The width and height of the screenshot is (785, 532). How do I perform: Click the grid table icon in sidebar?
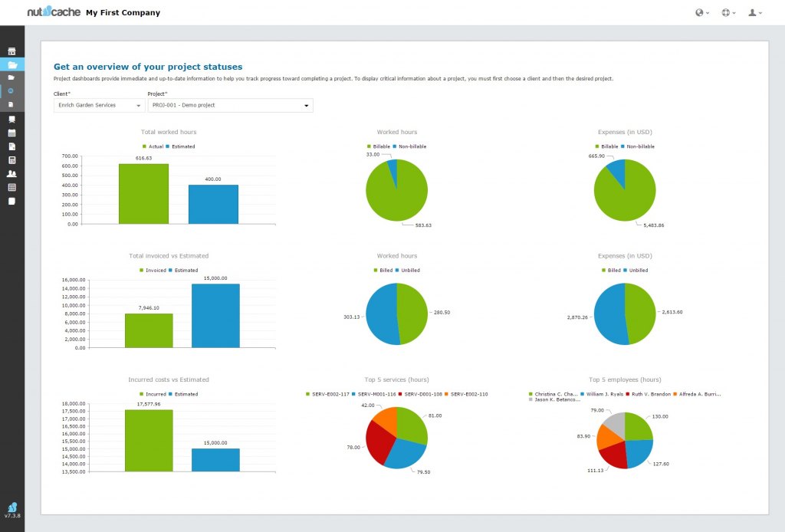pyautogui.click(x=11, y=187)
